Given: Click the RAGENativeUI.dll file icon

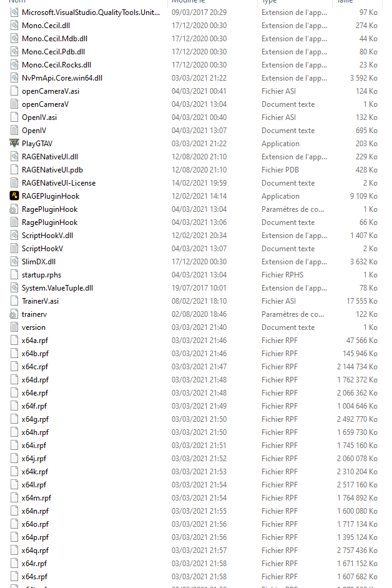Looking at the screenshot, I should [14, 157].
